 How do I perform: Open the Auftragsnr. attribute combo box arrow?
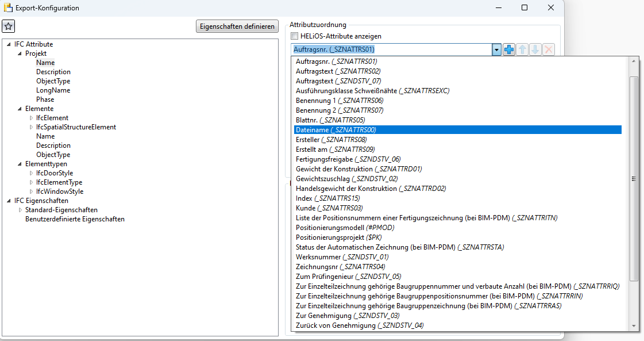pos(496,50)
